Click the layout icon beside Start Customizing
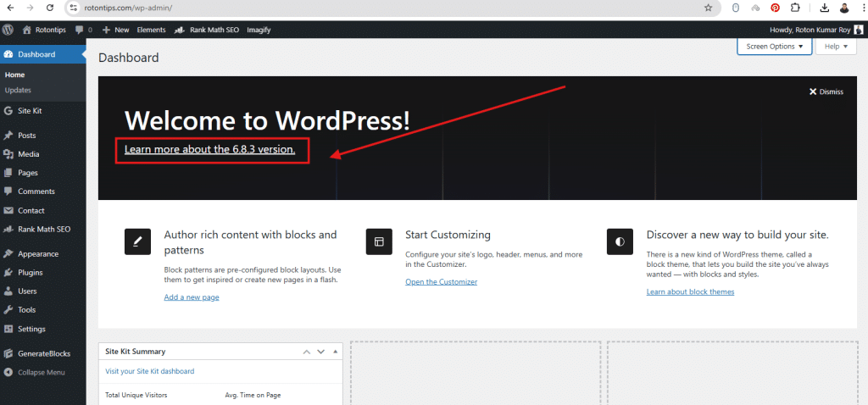This screenshot has height=405, width=868. tap(379, 241)
